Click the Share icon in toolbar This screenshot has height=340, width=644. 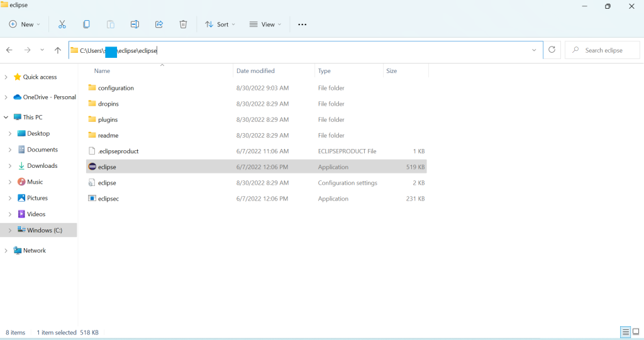coord(159,25)
